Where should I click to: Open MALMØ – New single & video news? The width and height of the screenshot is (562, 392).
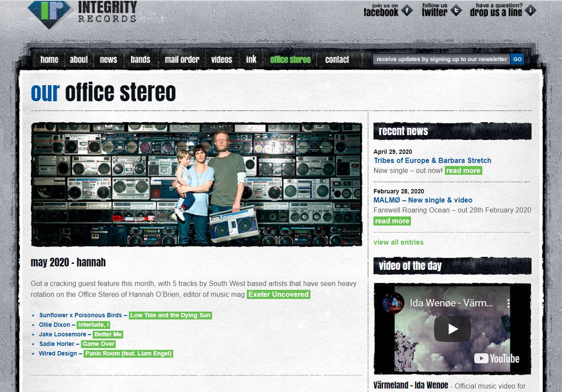click(423, 200)
